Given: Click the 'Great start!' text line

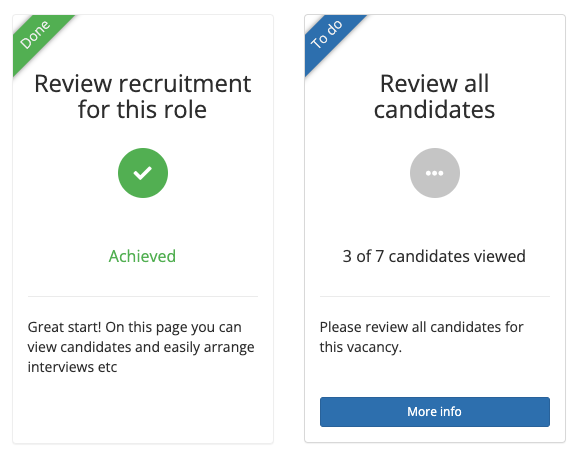Looking at the screenshot, I should click(x=135, y=327).
